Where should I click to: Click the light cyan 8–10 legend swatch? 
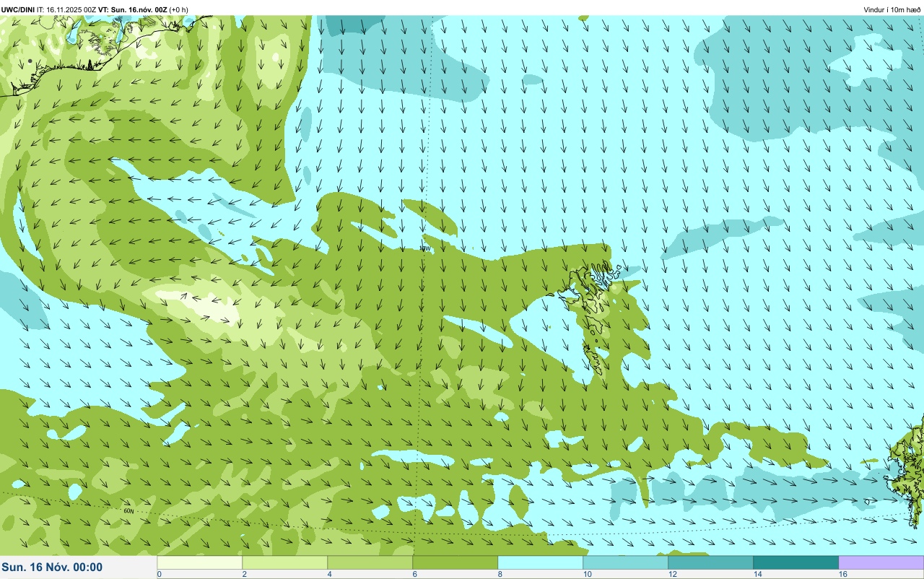541,562
